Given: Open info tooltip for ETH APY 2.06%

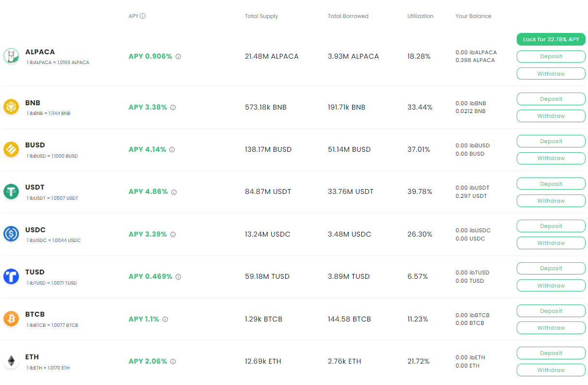Looking at the screenshot, I should click(x=173, y=362).
